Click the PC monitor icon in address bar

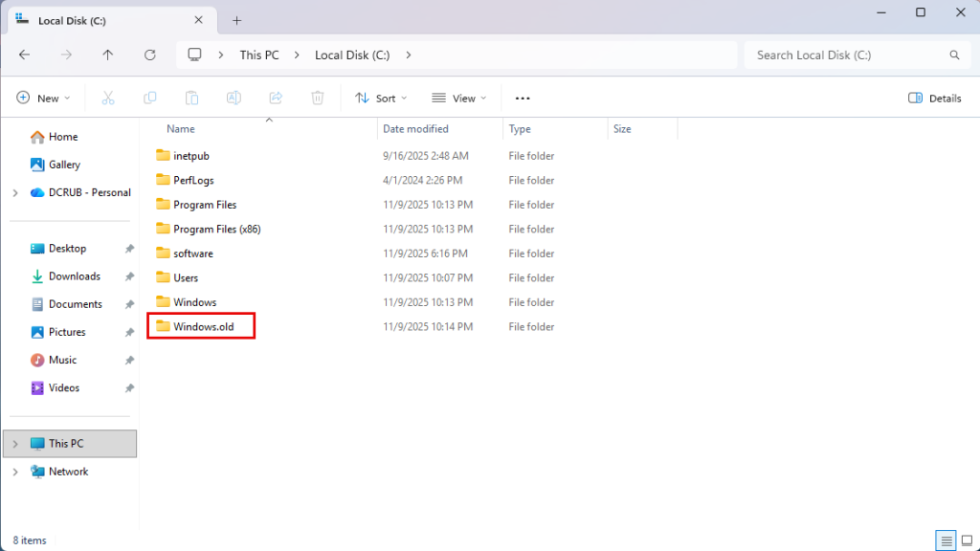(195, 55)
